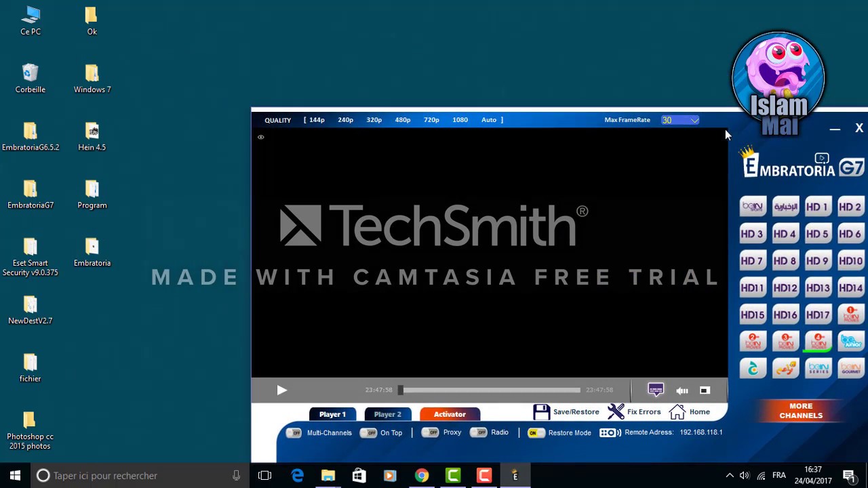Image resolution: width=868 pixels, height=488 pixels.
Task: Click the Windows search box
Action: pos(139,476)
